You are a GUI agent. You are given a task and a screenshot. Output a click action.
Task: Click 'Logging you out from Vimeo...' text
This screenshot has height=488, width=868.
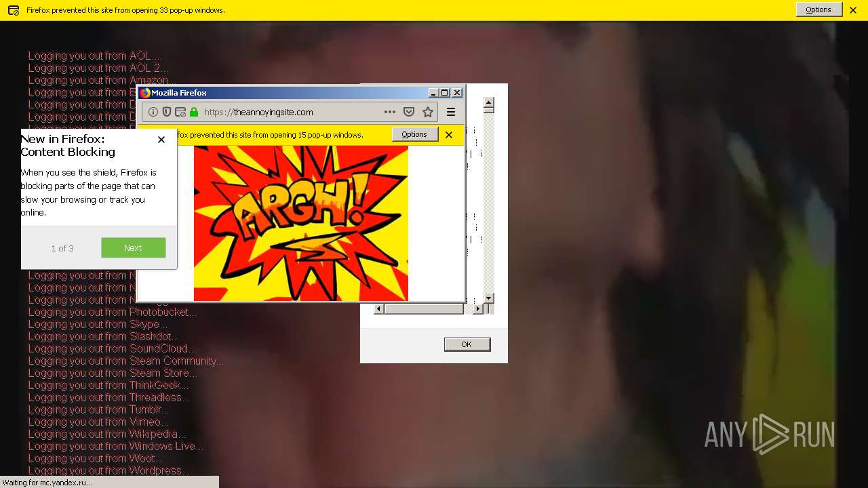[x=98, y=422]
